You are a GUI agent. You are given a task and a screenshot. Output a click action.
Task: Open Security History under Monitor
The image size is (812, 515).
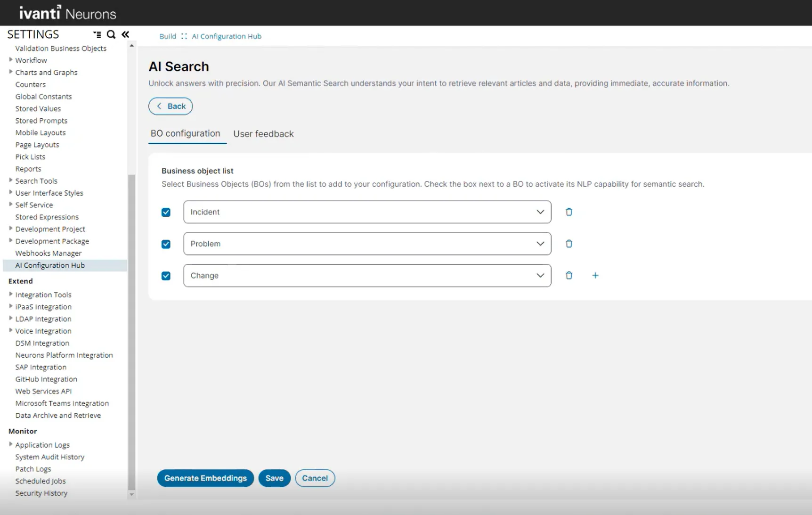41,493
